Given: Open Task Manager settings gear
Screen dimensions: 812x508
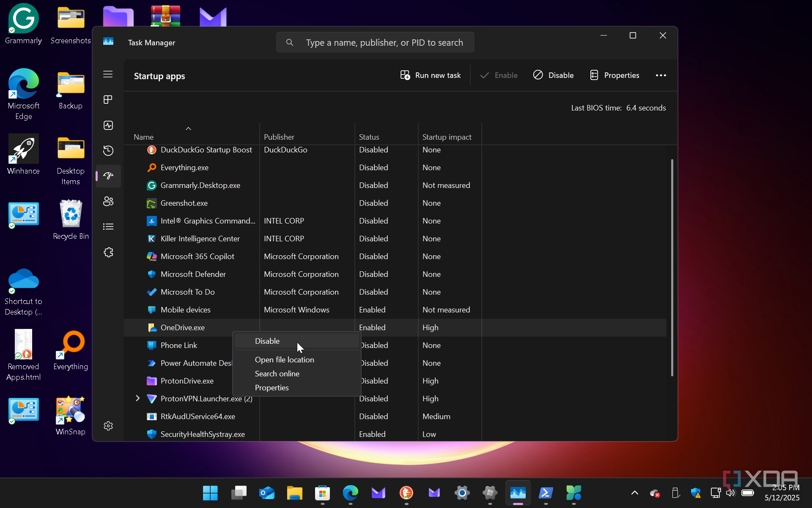Looking at the screenshot, I should (x=108, y=426).
